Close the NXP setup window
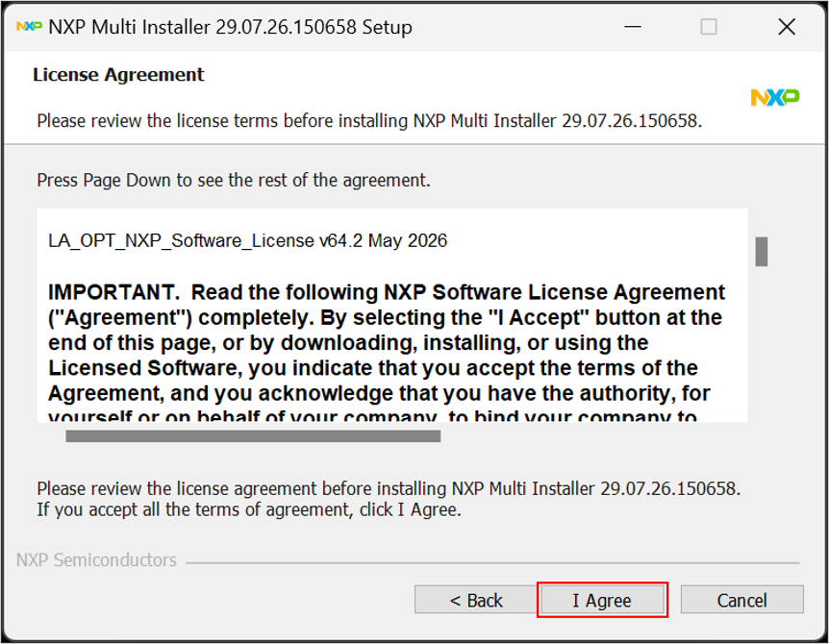 click(787, 26)
